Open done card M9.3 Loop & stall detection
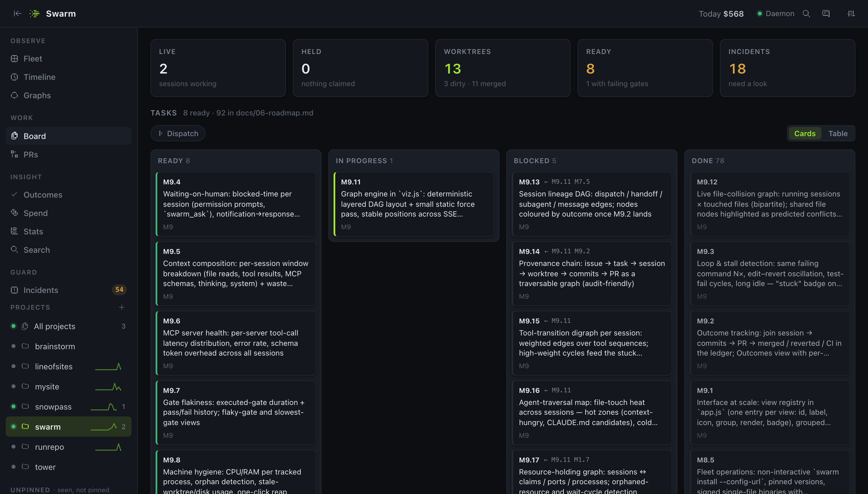868x494 pixels. [770, 274]
